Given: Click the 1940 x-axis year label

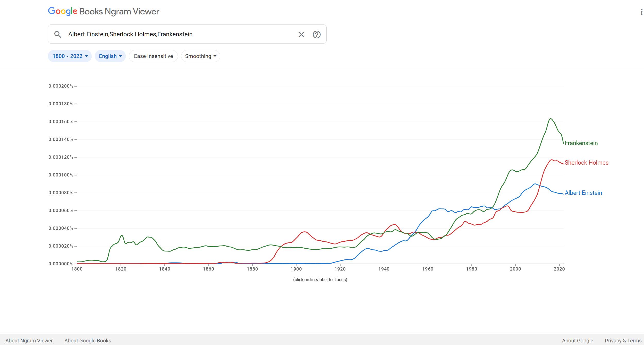Looking at the screenshot, I should point(384,269).
